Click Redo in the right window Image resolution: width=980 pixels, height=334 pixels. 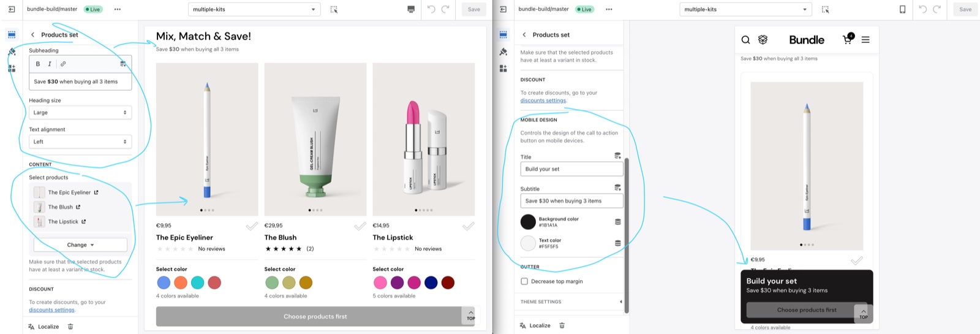click(x=937, y=9)
